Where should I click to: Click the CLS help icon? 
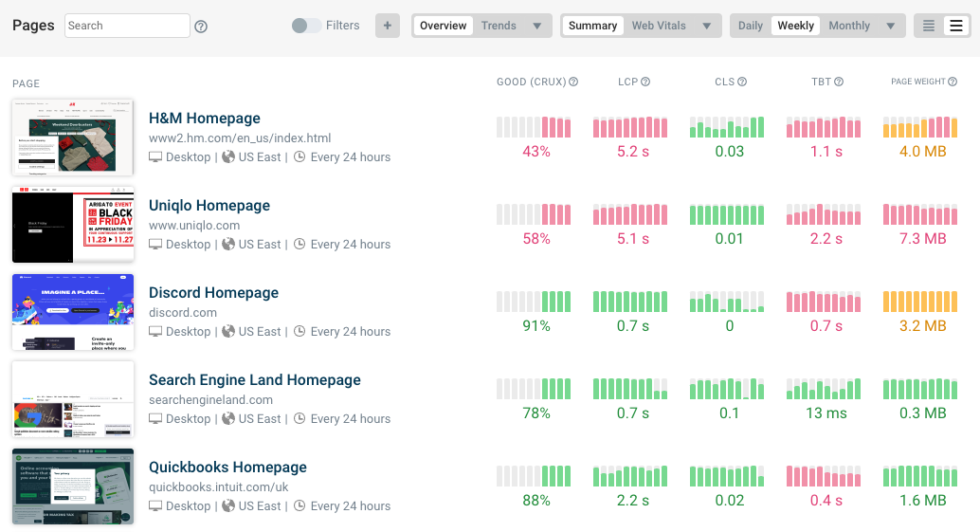(742, 82)
